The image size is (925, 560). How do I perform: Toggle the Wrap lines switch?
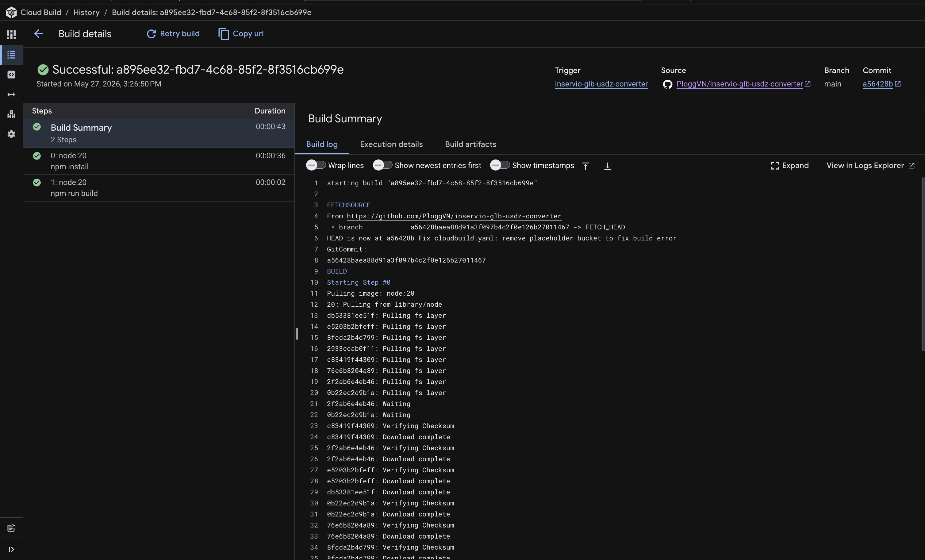point(315,165)
